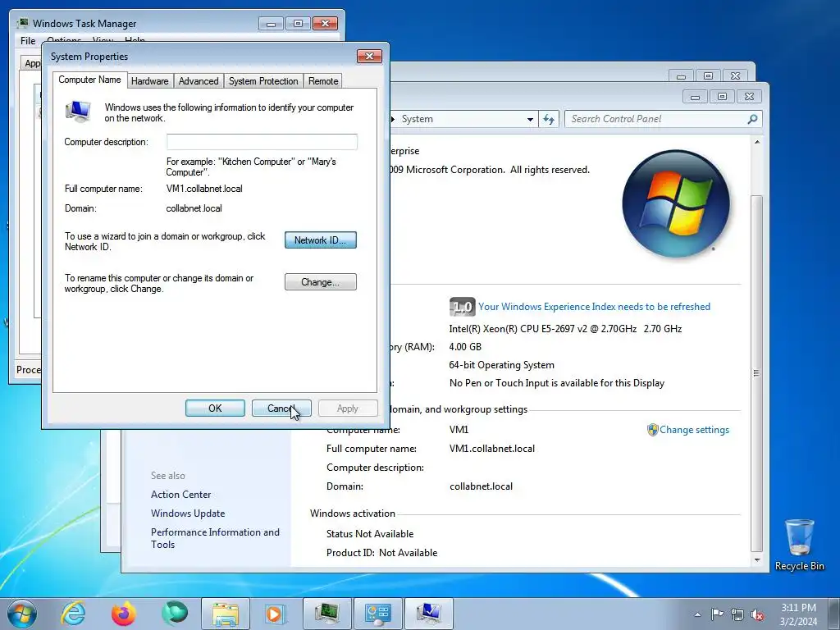Click System in the address breadcrumb
The width and height of the screenshot is (840, 630).
(x=418, y=119)
